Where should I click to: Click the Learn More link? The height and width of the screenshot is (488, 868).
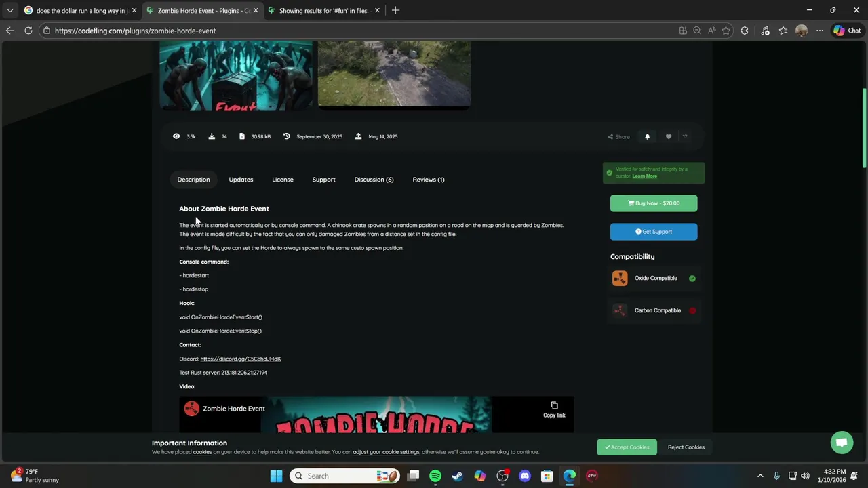click(645, 176)
